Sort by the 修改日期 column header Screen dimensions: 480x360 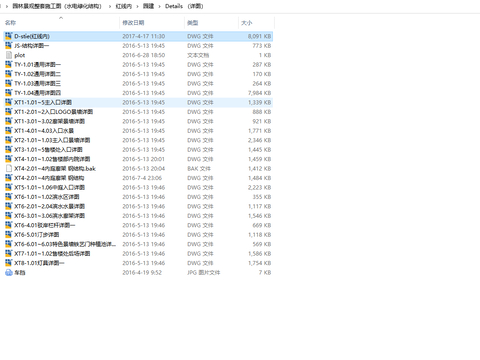(133, 23)
